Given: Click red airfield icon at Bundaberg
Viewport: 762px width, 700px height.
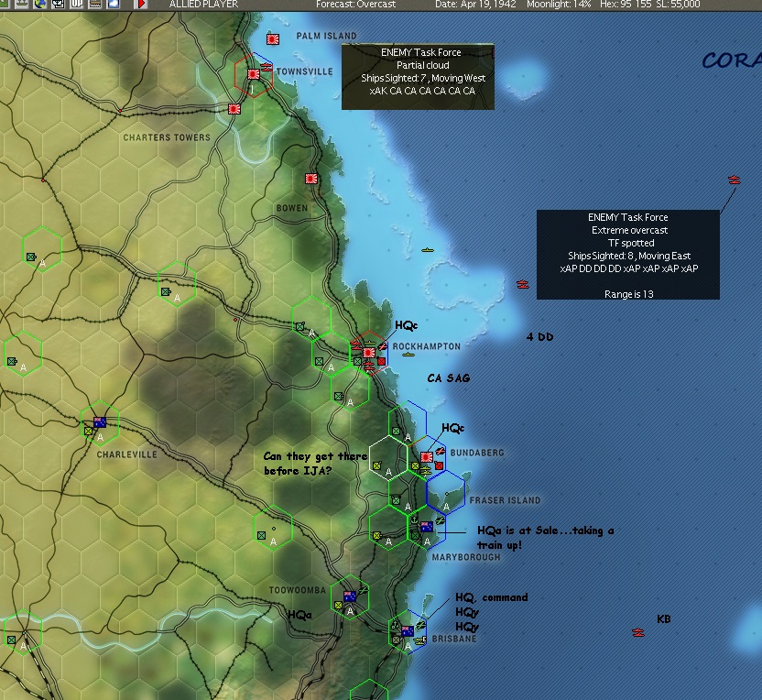Looking at the screenshot, I should click(441, 452).
